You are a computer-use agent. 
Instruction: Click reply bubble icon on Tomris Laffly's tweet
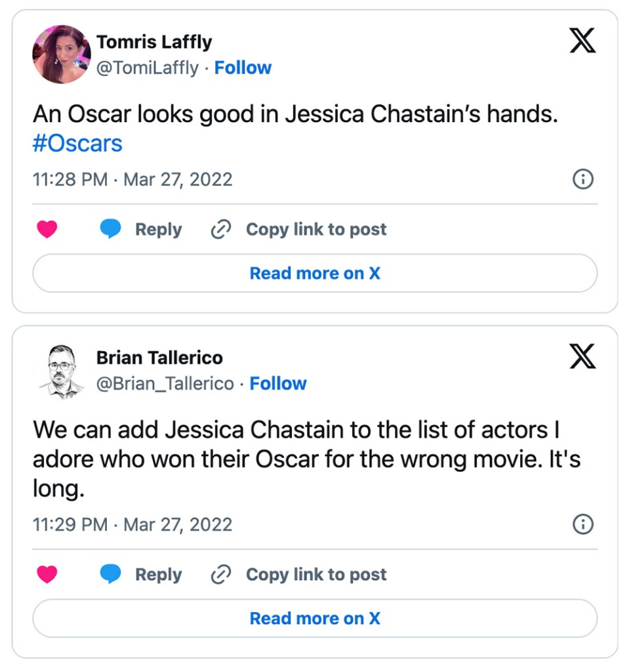(x=111, y=228)
